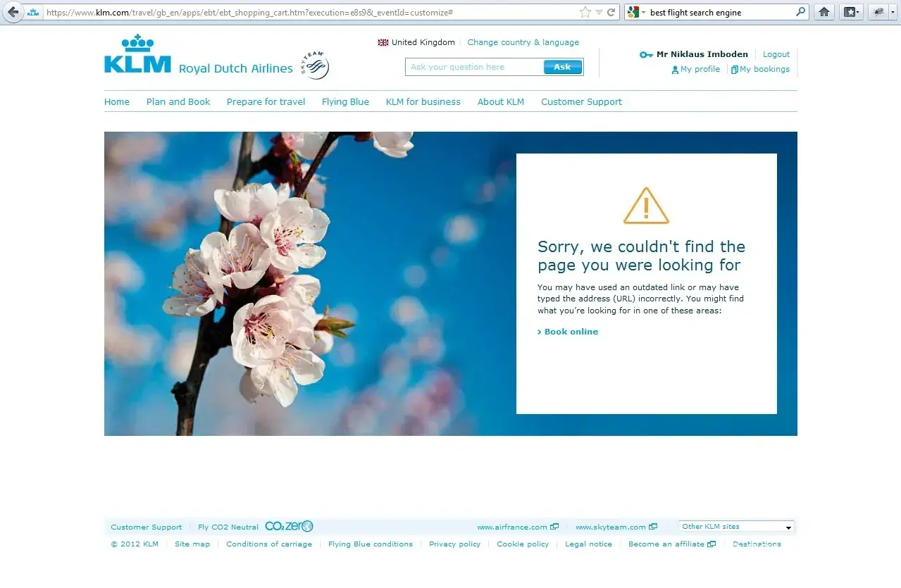Open Legal notice link

tap(588, 544)
